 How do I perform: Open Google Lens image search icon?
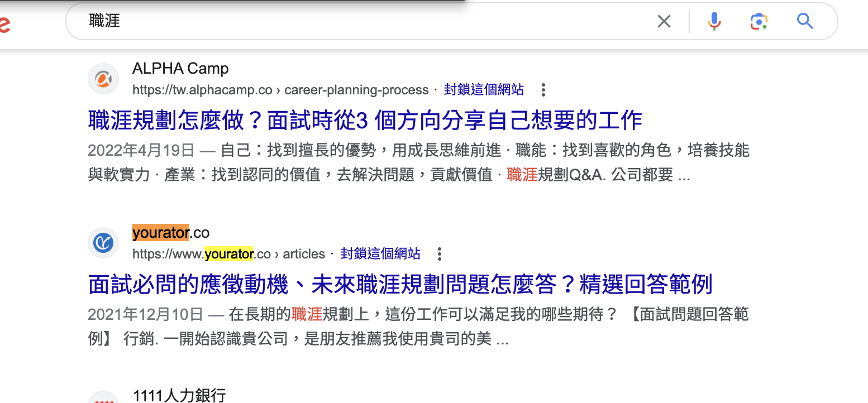(759, 22)
